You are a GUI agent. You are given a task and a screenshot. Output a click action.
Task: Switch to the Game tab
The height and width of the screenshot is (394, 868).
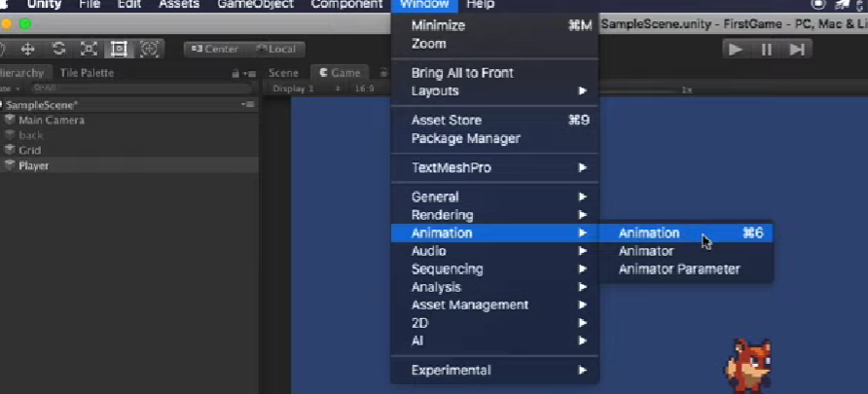[340, 73]
